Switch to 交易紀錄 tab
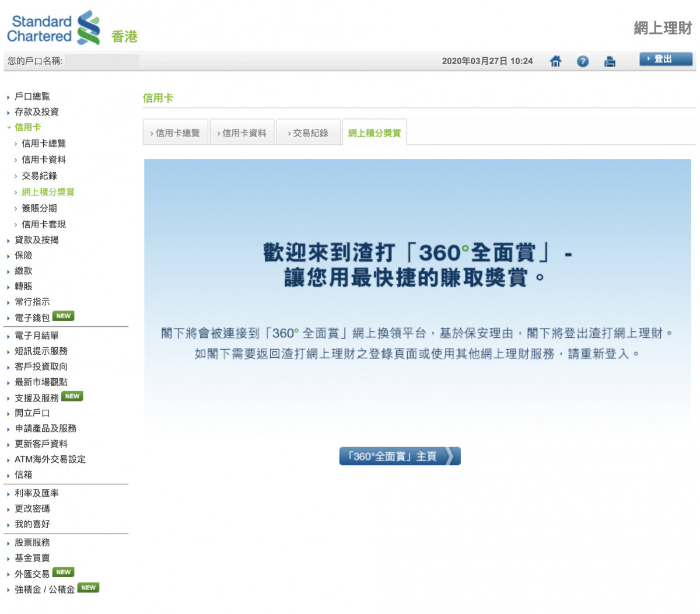The image size is (700, 614). point(309,132)
